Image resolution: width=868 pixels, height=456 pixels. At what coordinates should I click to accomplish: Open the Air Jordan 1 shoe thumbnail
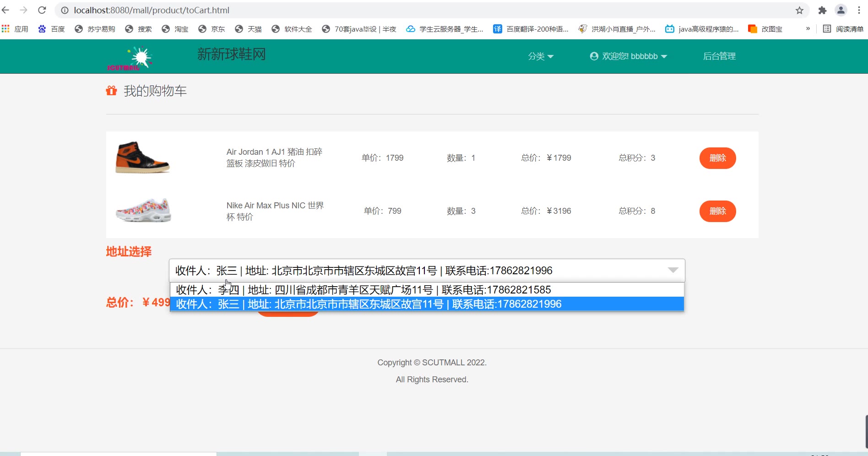pyautogui.click(x=143, y=157)
